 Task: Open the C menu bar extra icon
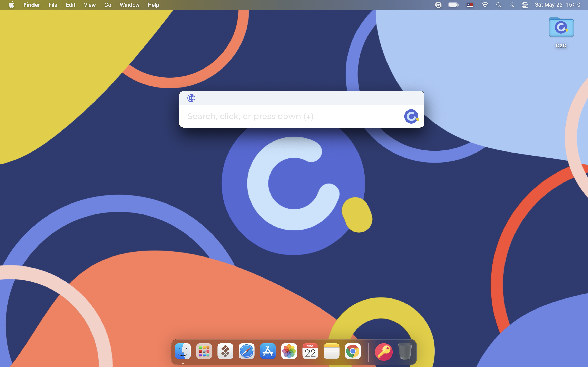point(438,5)
